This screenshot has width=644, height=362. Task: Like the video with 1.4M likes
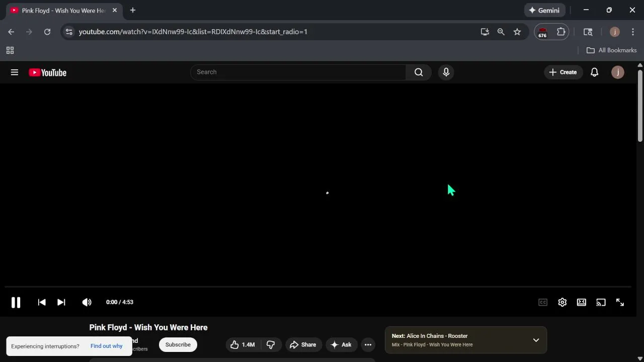[x=243, y=345]
